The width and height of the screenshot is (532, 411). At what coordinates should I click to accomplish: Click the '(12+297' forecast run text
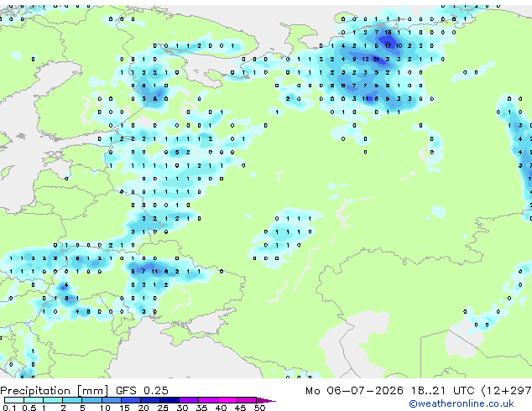click(506, 391)
